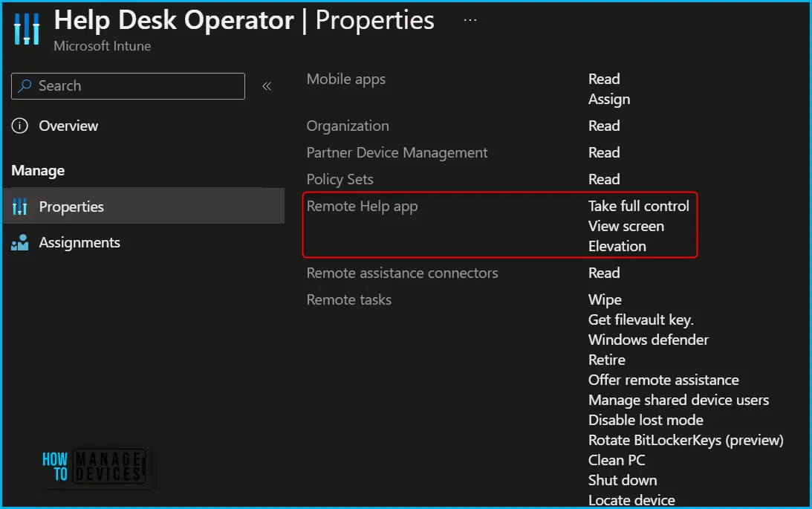Click Disable lost mode entry
This screenshot has width=812, height=509.
tap(646, 420)
